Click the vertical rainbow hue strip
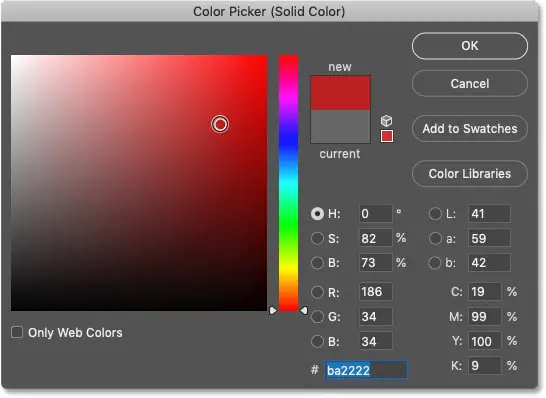 point(288,183)
